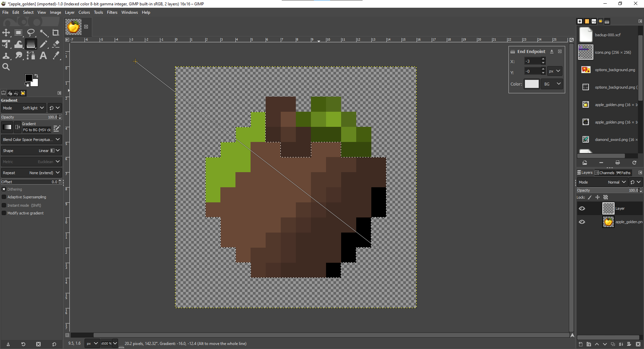Select the Eraser tool
Viewport: 644px width, 349px height.
[56, 44]
